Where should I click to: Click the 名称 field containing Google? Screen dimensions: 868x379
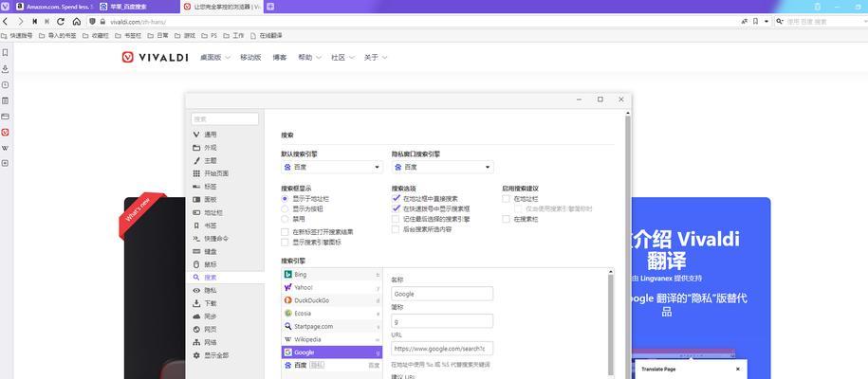tap(442, 294)
